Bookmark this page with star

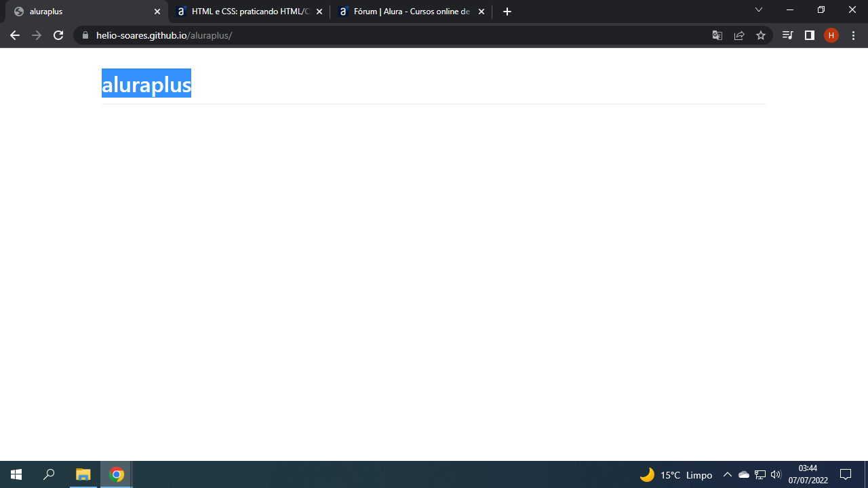click(761, 35)
